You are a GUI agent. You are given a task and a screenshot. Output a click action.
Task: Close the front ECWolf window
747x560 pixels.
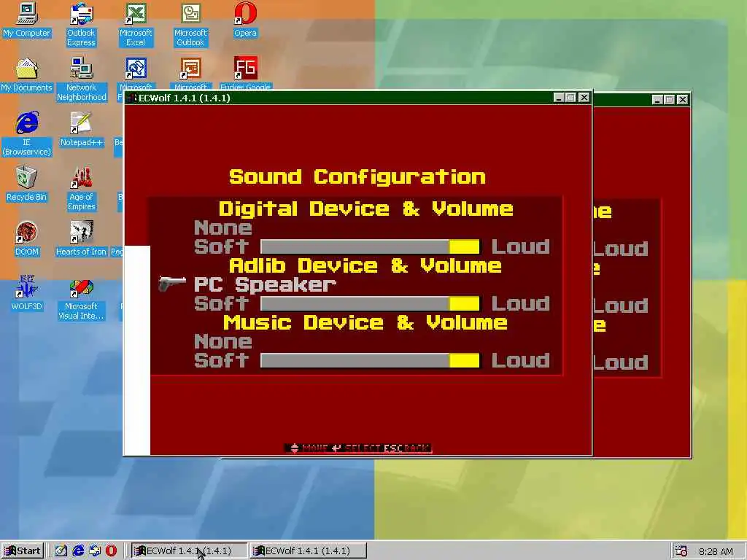tap(584, 98)
